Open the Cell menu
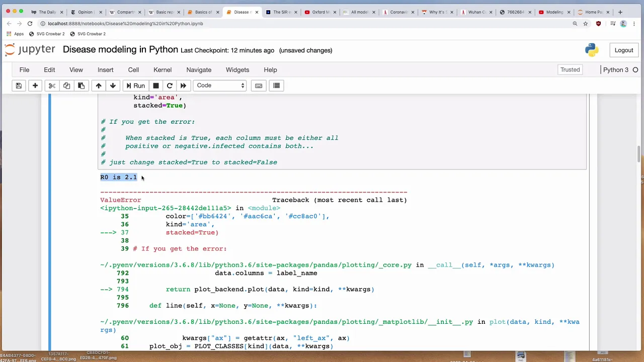The width and height of the screenshot is (644, 362). click(x=133, y=70)
